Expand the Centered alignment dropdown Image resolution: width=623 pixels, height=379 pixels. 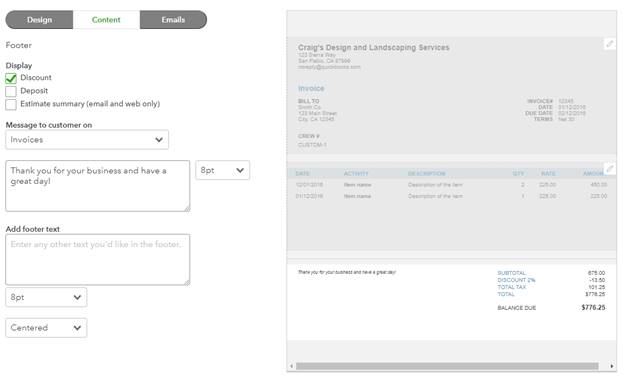click(x=46, y=328)
